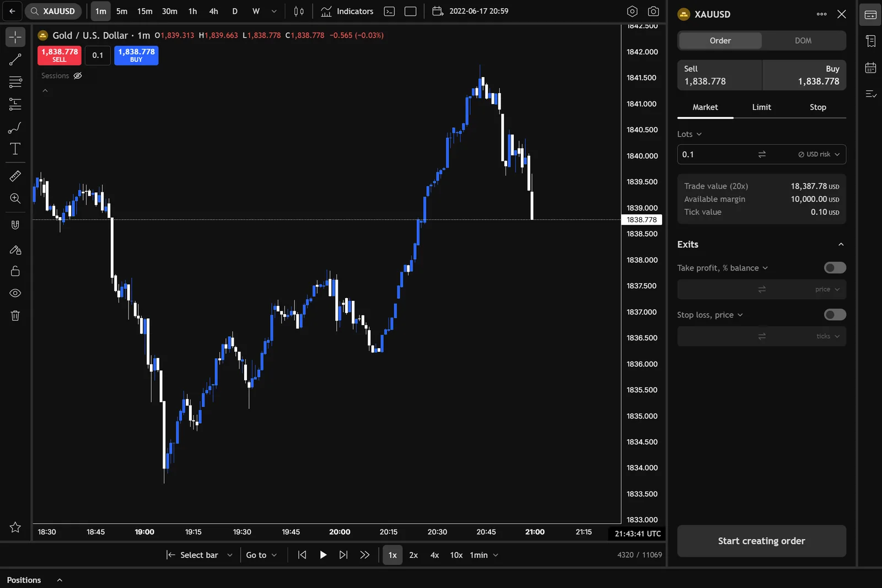This screenshot has width=882, height=588.
Task: Open the economic calendar side panel icon
Action: 871,68
